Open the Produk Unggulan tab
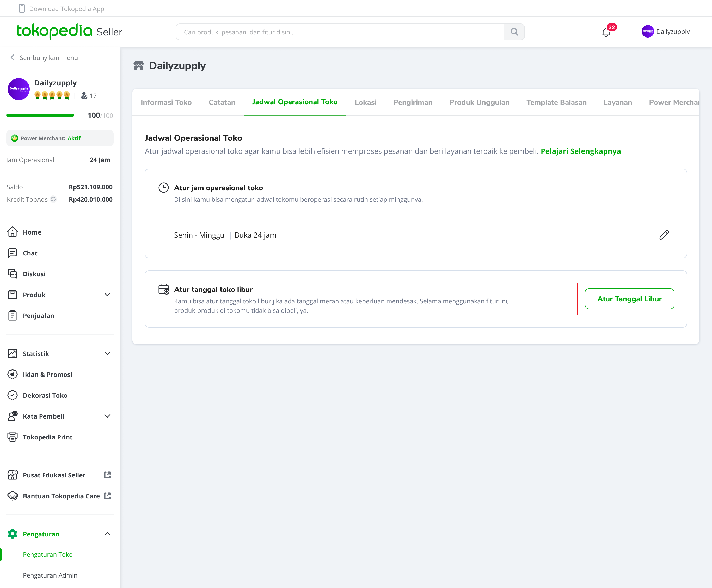712x588 pixels. click(x=479, y=102)
